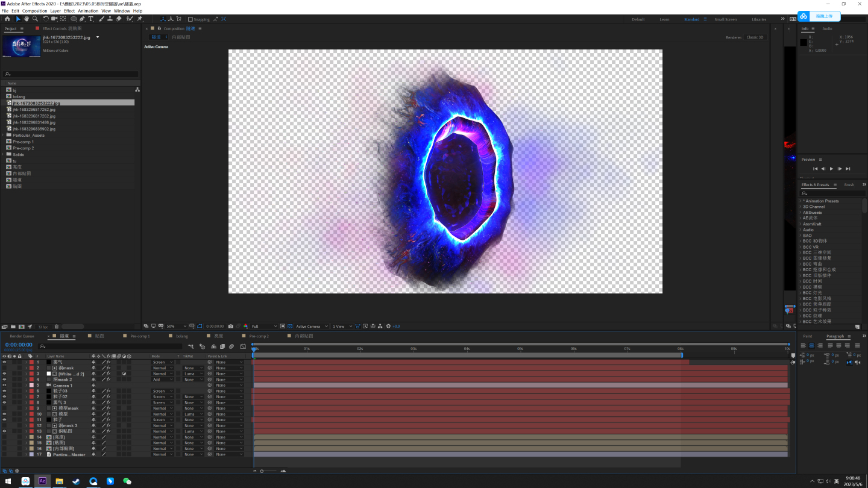868x488 pixels.
Task: Toggle eye for layer 3 White Solid
Action: pos(4,374)
